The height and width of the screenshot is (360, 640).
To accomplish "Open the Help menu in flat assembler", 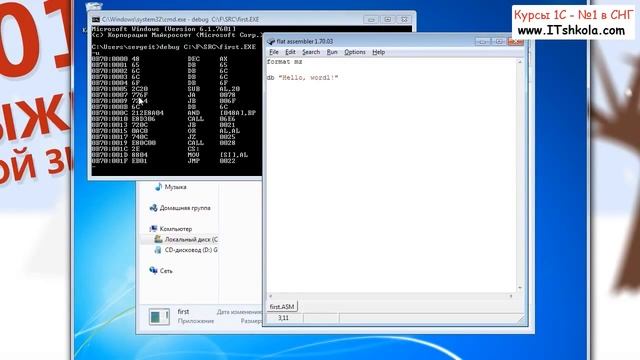I will [378, 52].
